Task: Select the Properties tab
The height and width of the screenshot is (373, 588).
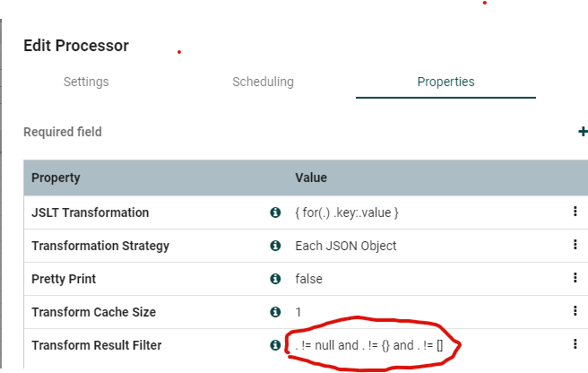Action: click(445, 82)
